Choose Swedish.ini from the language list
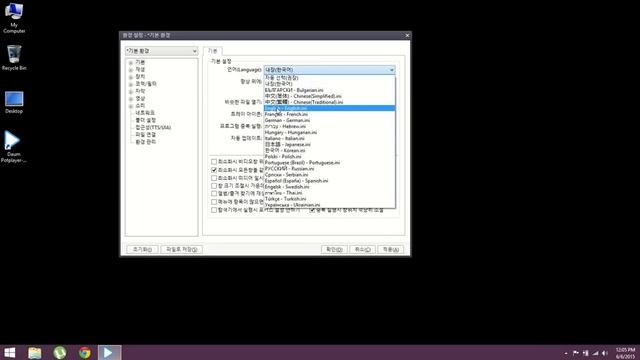The height and width of the screenshot is (360, 640). tap(329, 187)
